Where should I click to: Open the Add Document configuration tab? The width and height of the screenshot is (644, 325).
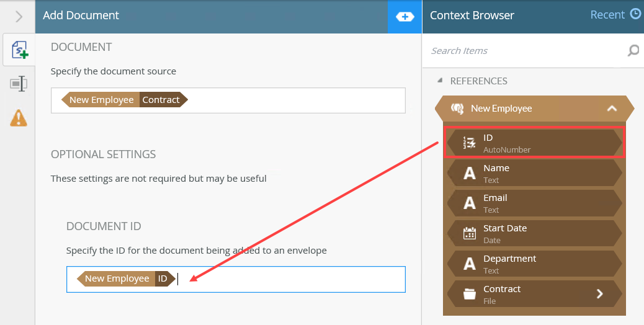(19, 50)
